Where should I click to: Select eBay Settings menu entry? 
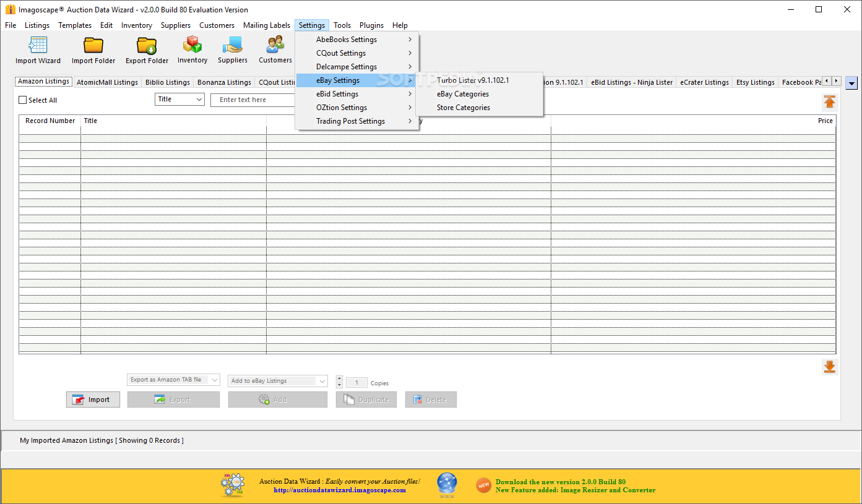pyautogui.click(x=358, y=80)
